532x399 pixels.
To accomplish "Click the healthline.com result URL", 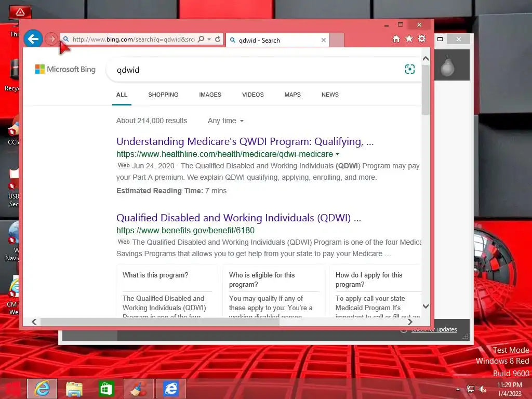I will 224,154.
